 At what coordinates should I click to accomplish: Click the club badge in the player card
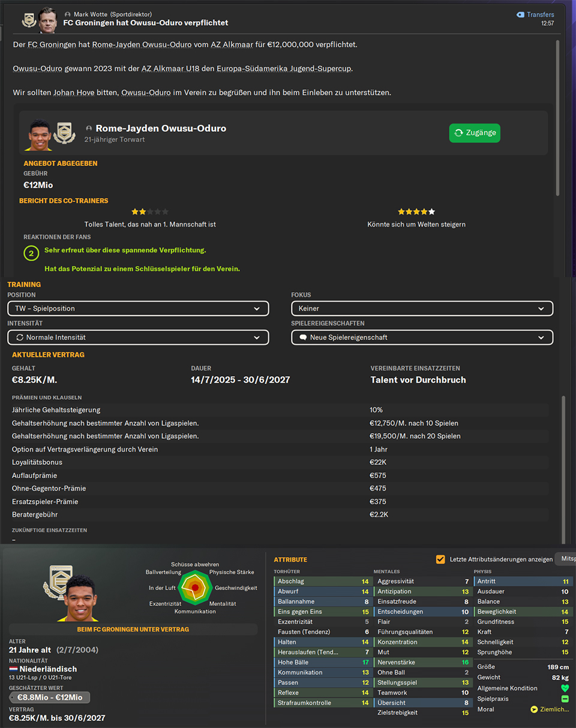(x=64, y=134)
